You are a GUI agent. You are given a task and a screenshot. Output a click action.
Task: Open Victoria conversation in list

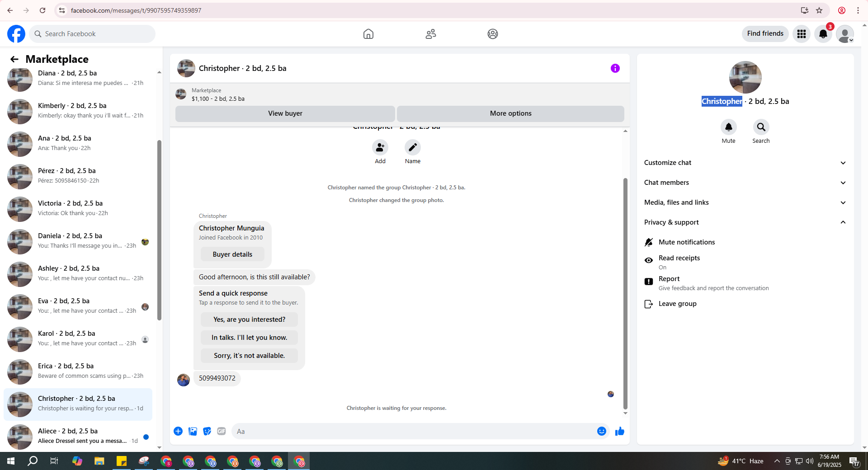(x=78, y=209)
